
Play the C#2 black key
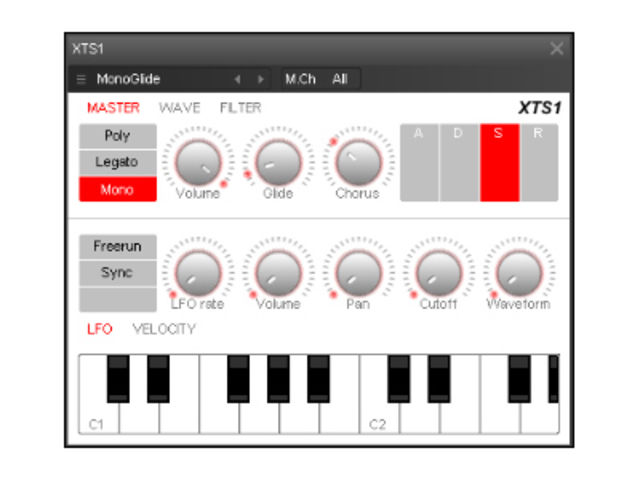[399, 379]
